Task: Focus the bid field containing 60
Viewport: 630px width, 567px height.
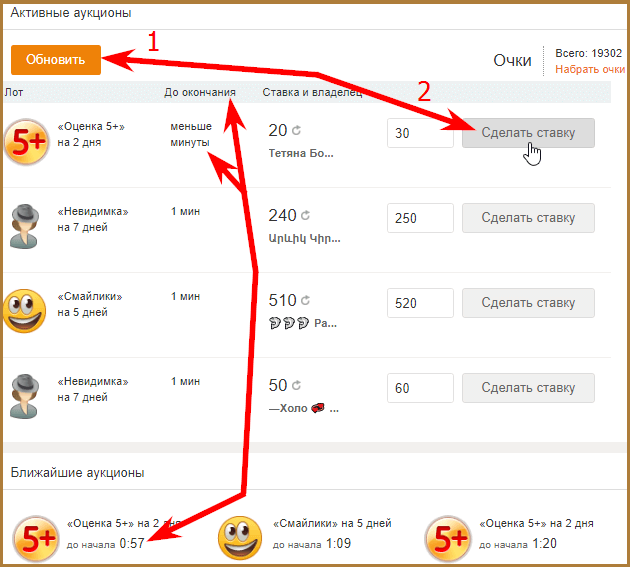Action: pyautogui.click(x=420, y=388)
